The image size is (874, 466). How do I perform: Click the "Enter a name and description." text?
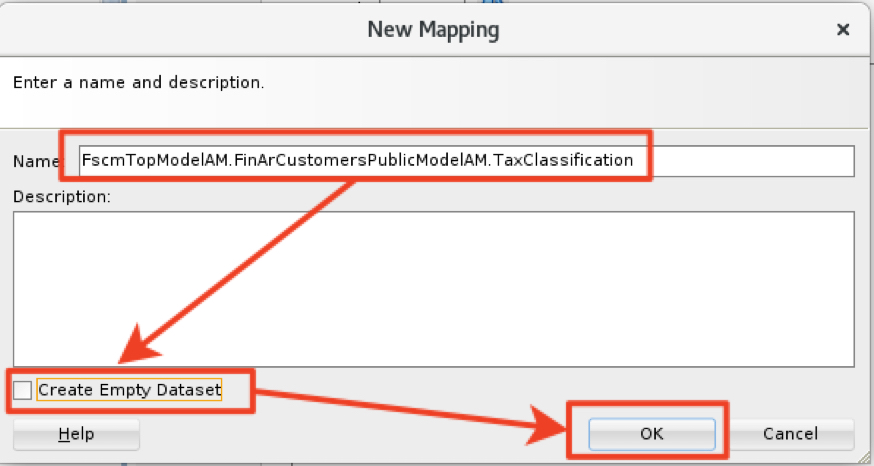coord(138,82)
